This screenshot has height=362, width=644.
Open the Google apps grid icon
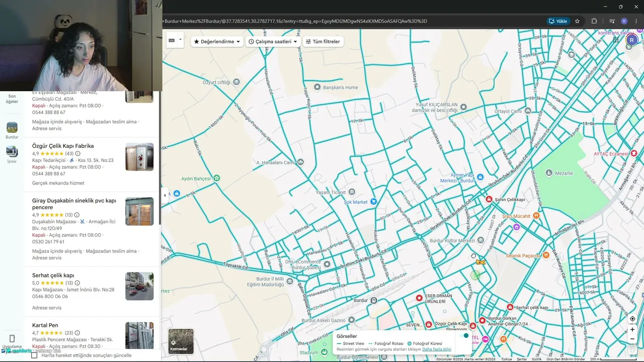point(616,40)
